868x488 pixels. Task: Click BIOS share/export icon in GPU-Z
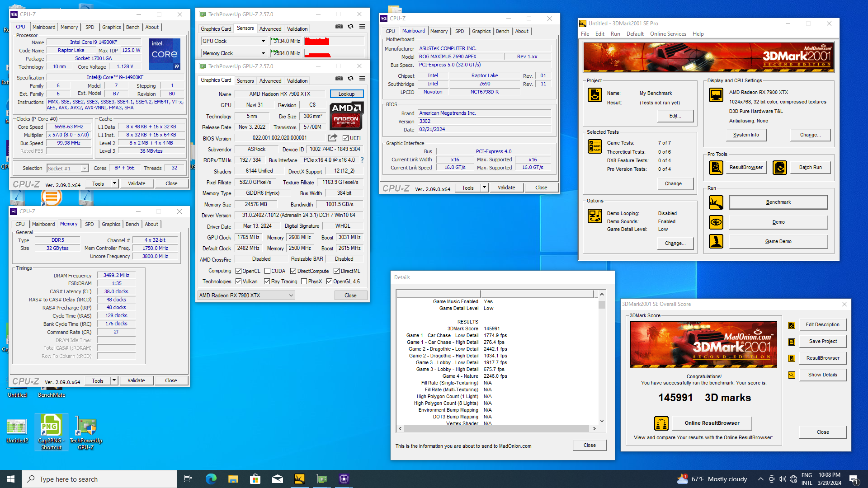point(332,138)
